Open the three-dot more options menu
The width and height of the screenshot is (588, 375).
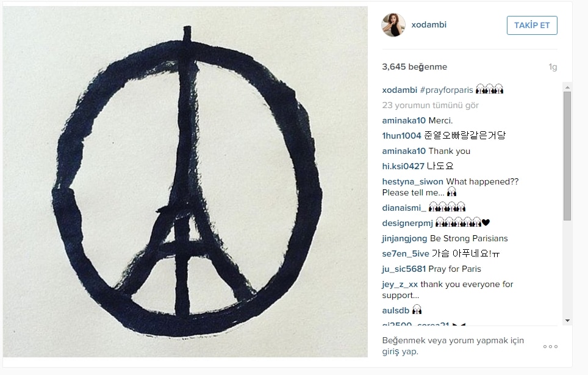[550, 346]
